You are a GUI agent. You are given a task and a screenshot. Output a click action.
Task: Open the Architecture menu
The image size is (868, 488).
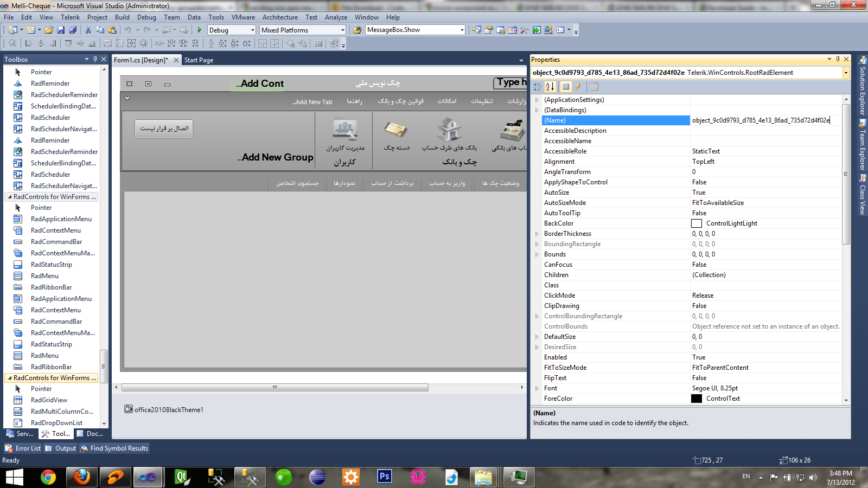pos(280,17)
